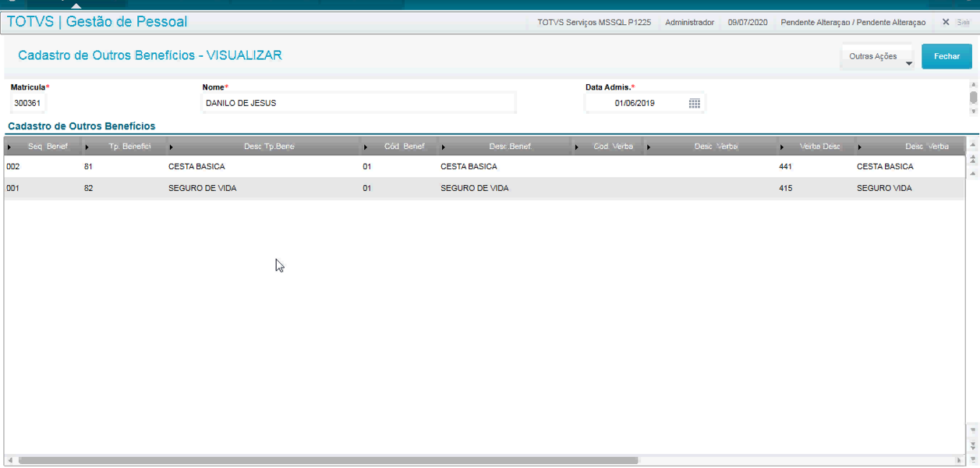
Task: Click the Cod. Verba column header arrow
Action: [578, 147]
